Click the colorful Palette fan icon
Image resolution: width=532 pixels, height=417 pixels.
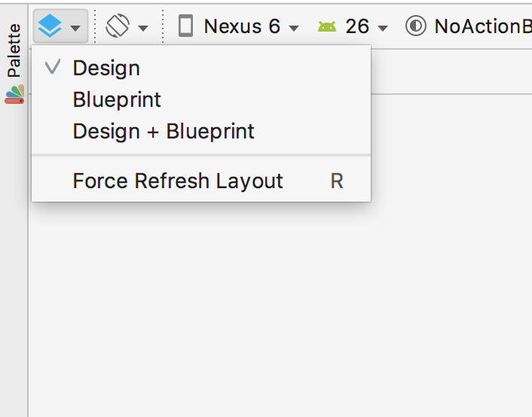coord(14,94)
